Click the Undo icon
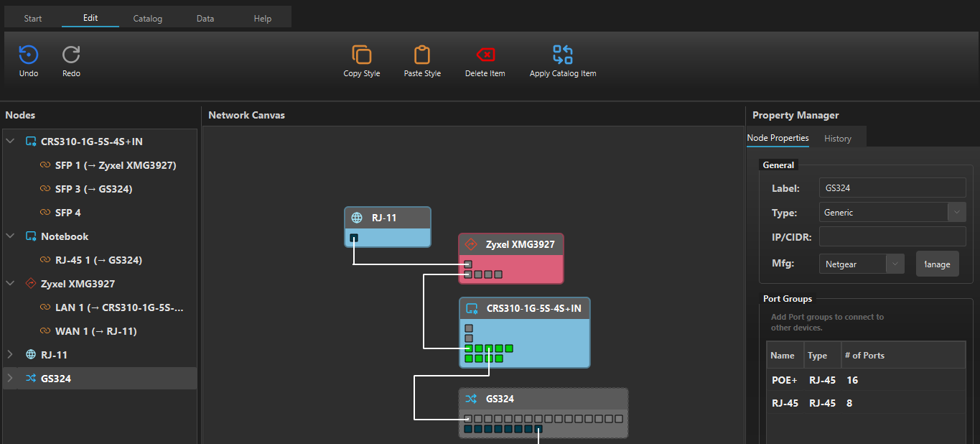Image resolution: width=980 pixels, height=444 pixels. [29, 55]
